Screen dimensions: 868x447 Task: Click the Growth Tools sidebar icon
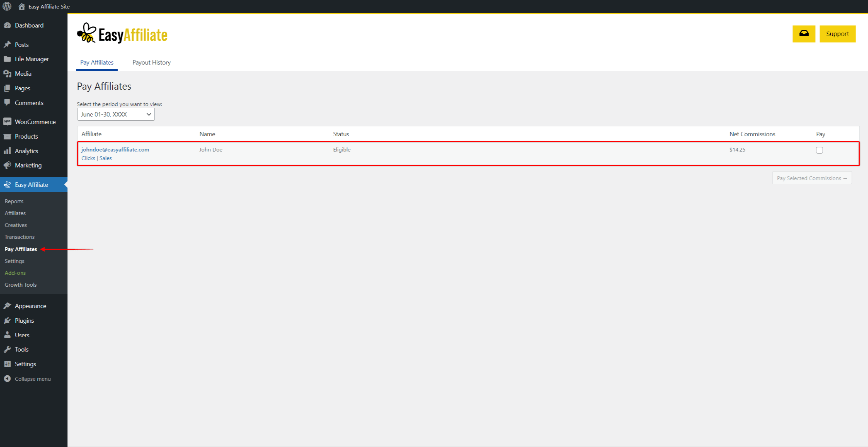(x=20, y=285)
